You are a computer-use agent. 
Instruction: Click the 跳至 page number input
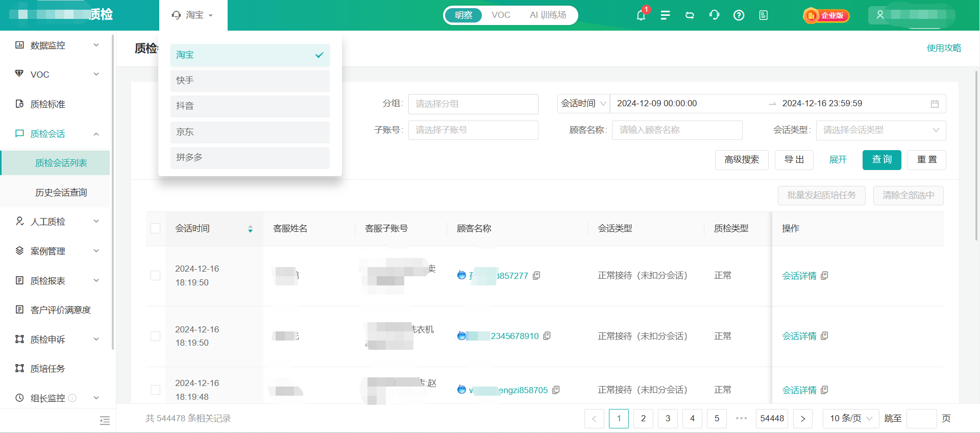click(921, 419)
